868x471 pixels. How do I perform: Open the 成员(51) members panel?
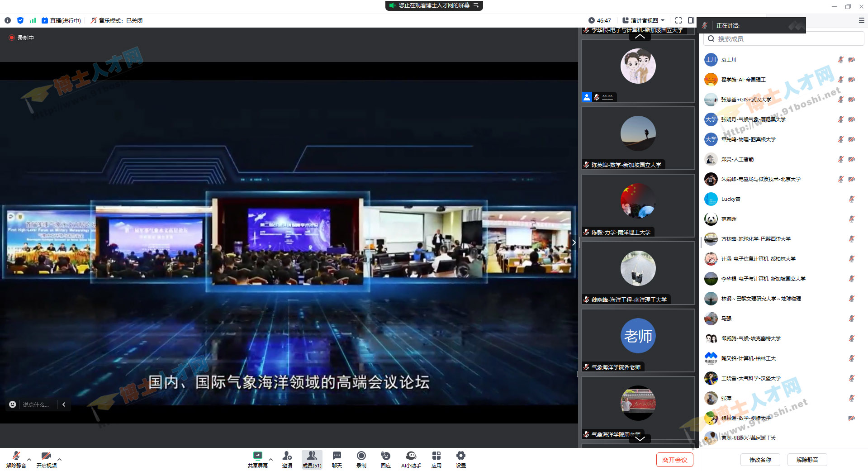point(312,459)
